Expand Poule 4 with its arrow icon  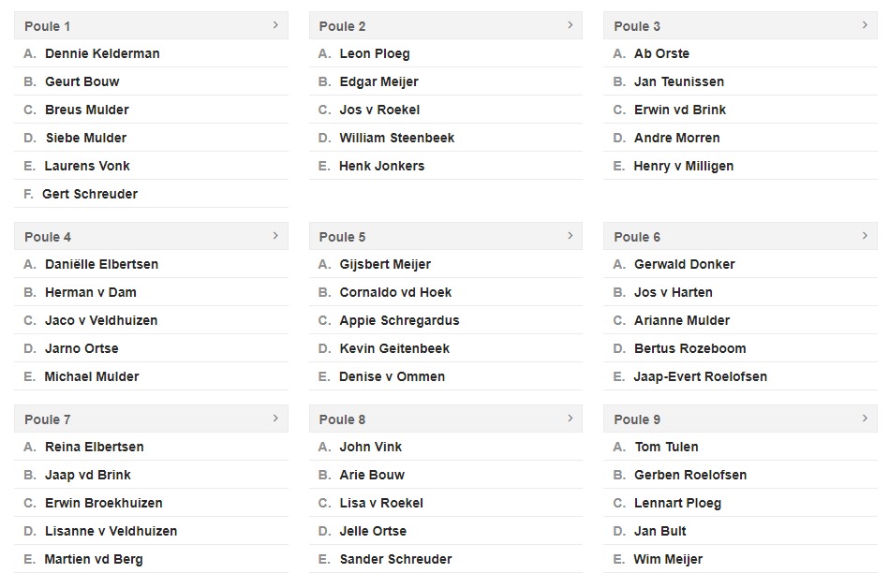tap(275, 236)
